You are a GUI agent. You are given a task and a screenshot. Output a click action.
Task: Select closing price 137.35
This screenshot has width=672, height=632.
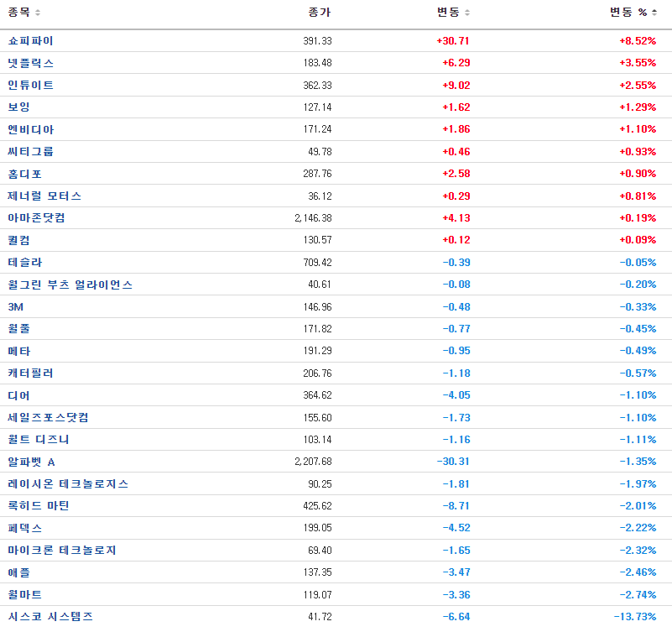click(x=317, y=572)
